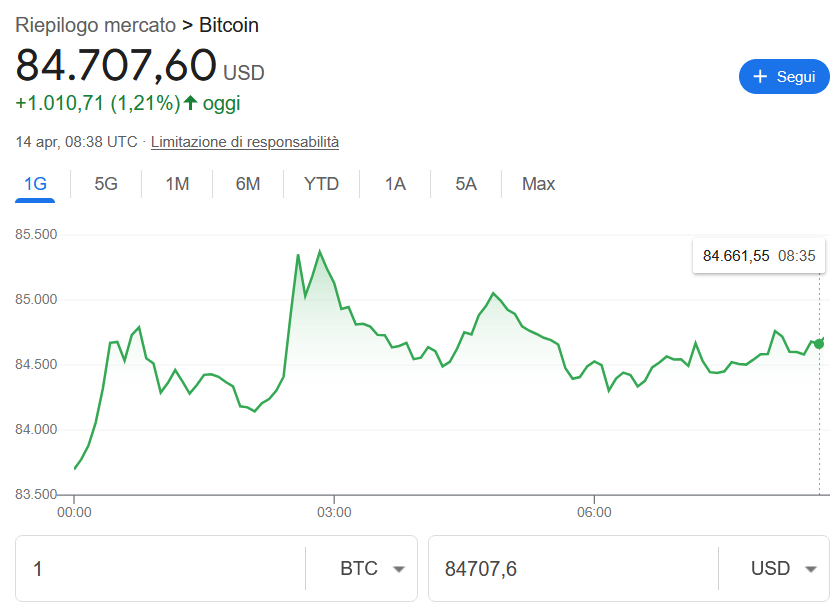Show the 1M chart range

(177, 184)
